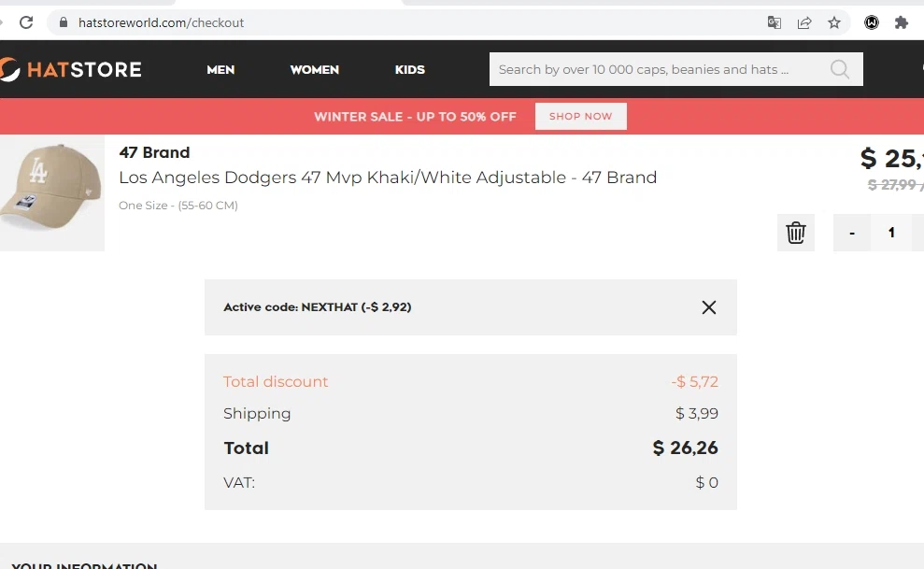The image size is (924, 569).
Task: Click the quantity value field
Action: (891, 233)
